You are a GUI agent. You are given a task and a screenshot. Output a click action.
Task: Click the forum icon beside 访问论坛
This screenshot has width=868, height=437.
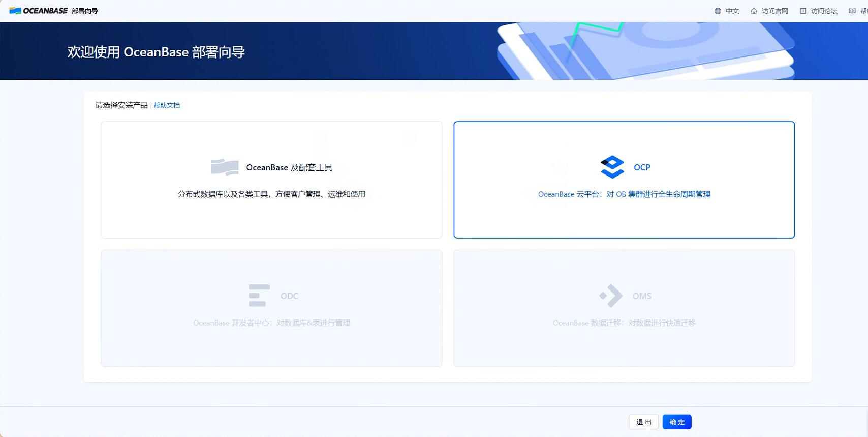tap(803, 11)
